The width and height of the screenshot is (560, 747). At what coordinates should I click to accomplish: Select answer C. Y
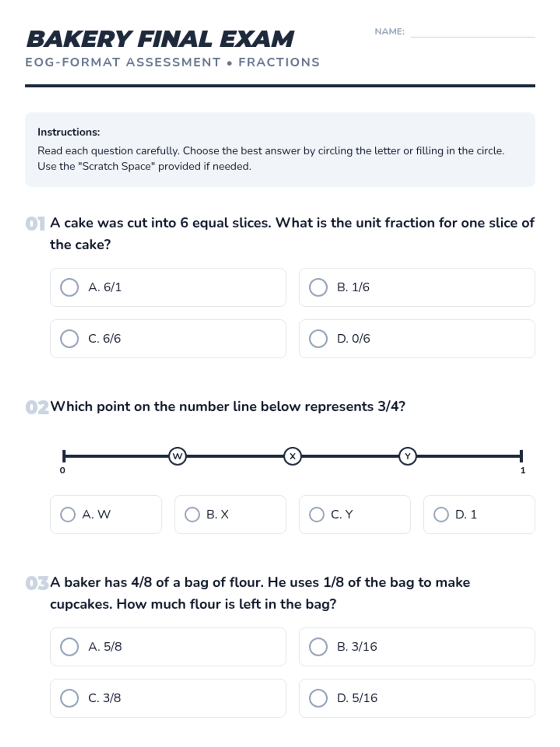(x=317, y=514)
